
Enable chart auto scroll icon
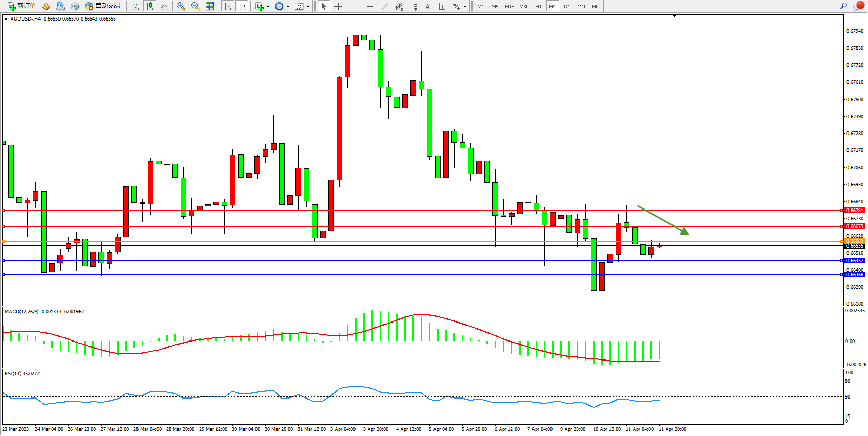tap(228, 6)
